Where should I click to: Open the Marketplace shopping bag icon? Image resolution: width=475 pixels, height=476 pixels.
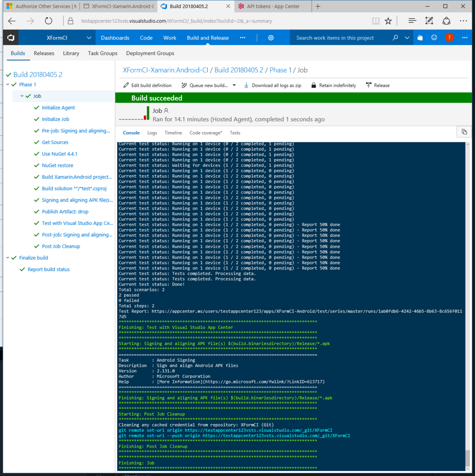(420, 38)
